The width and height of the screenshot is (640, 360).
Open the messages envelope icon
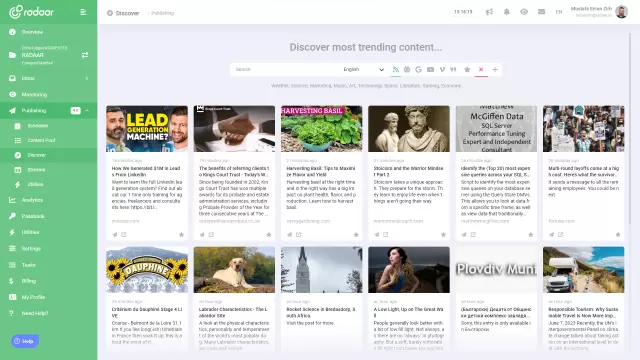click(542, 12)
